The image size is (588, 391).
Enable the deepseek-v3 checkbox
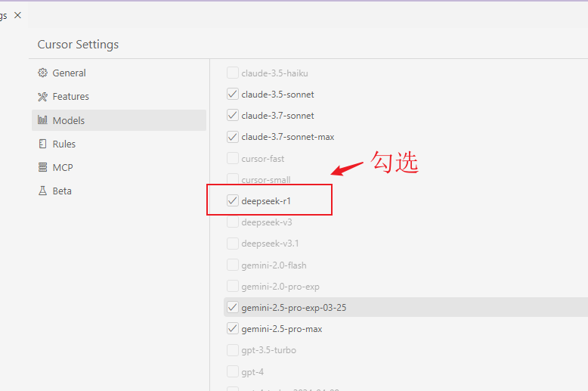coord(233,222)
